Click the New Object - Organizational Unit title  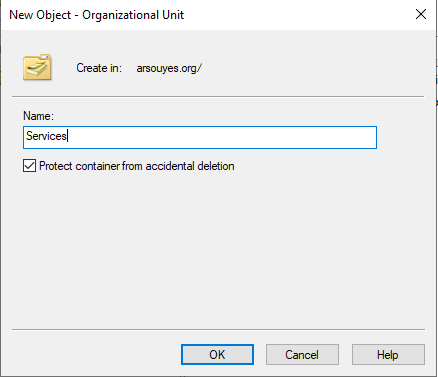click(x=97, y=15)
